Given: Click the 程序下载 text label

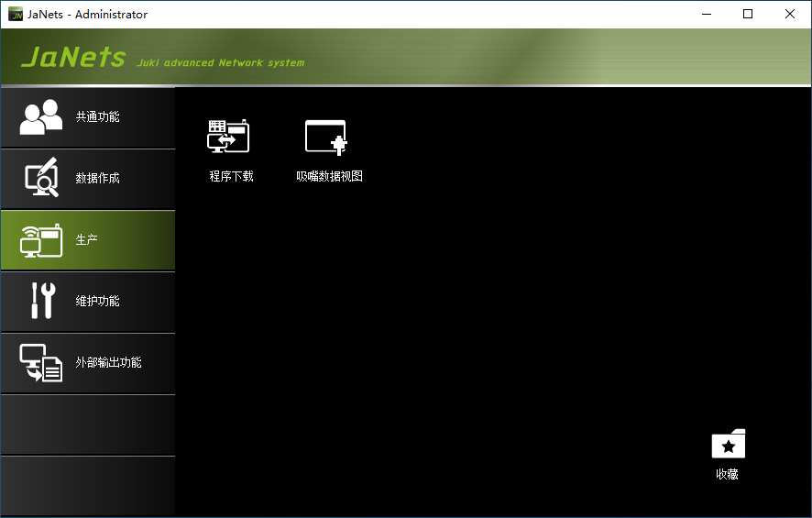Looking at the screenshot, I should point(231,176).
